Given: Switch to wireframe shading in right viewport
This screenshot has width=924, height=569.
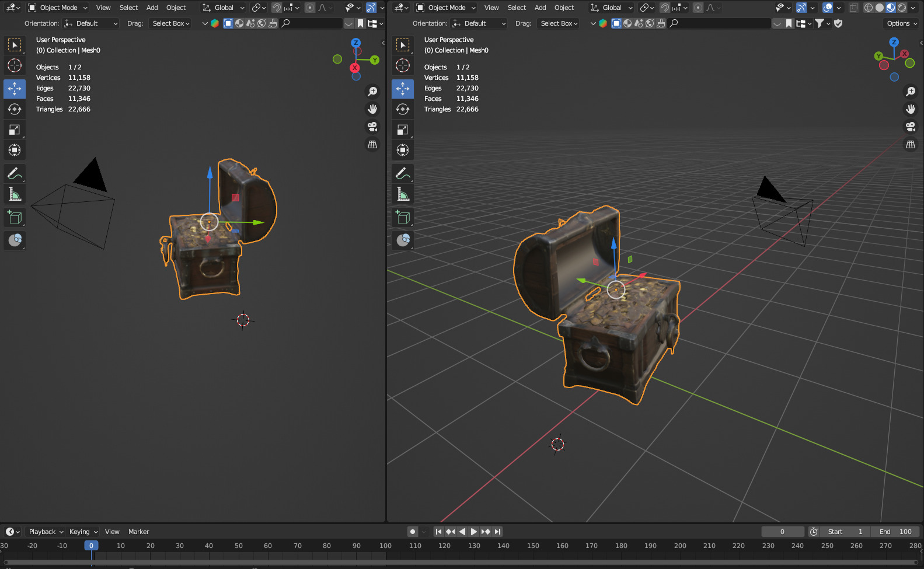Looking at the screenshot, I should [869, 8].
